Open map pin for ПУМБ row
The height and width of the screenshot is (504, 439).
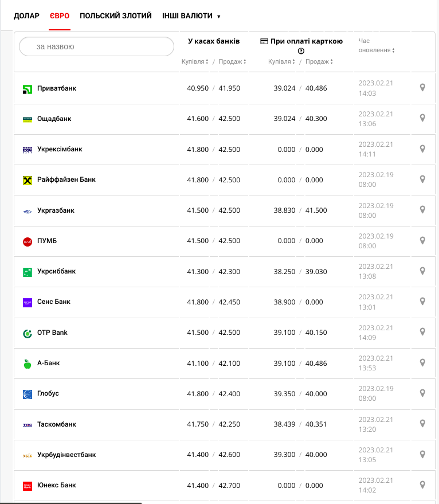pos(422,240)
